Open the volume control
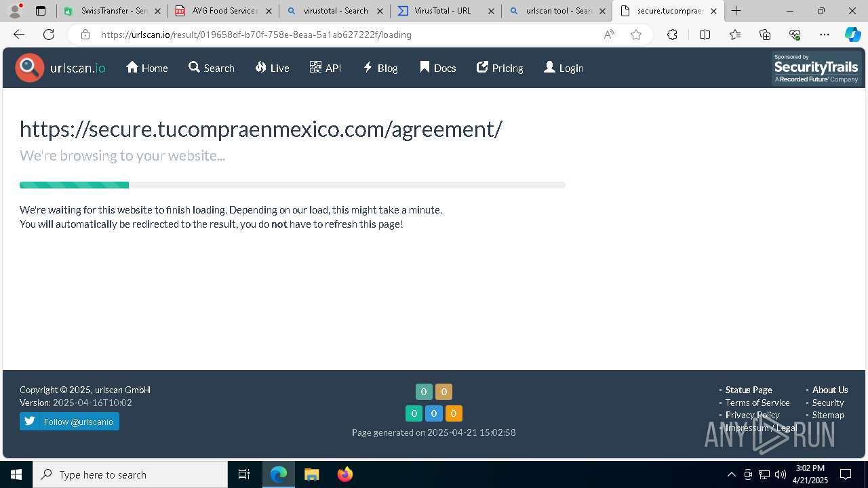Screen dimensions: 868x488 (x=781, y=474)
